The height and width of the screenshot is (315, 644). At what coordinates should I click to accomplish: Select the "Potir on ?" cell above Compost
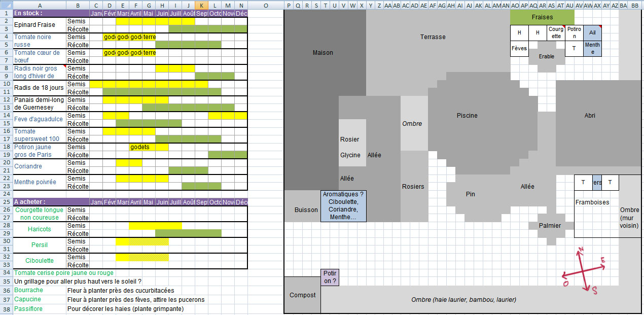[329, 277]
